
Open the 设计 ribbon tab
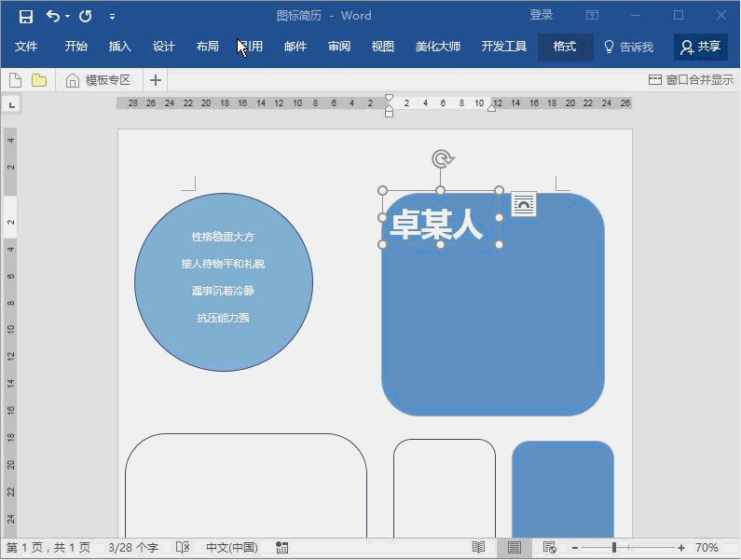(x=163, y=47)
